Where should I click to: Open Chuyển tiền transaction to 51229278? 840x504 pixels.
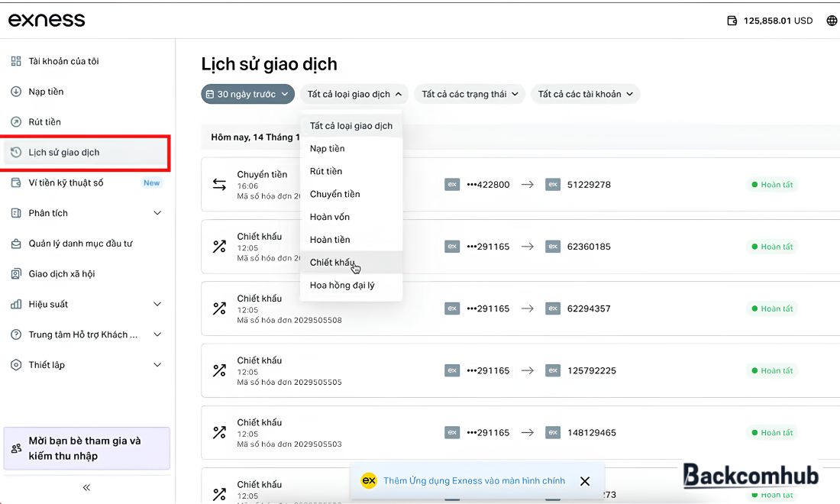click(x=521, y=185)
